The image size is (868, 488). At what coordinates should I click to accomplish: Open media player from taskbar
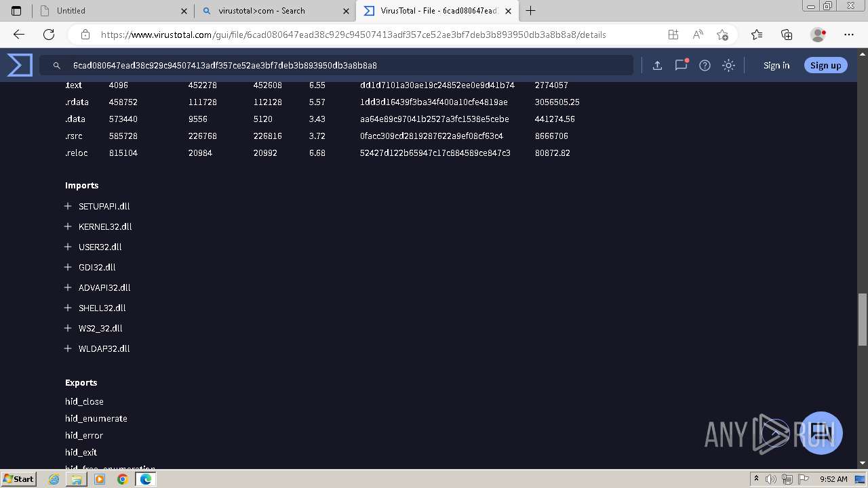(100, 479)
